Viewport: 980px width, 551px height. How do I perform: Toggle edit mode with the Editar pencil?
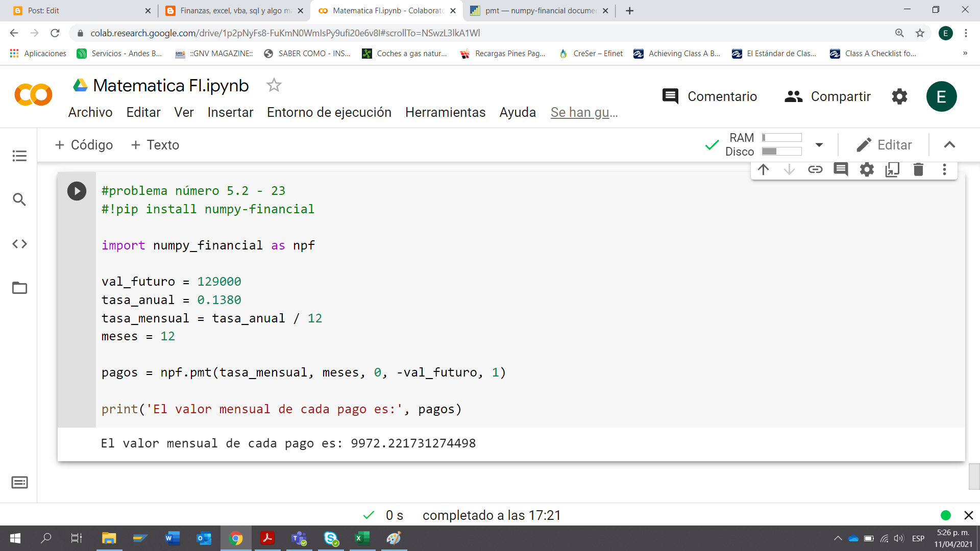[886, 145]
